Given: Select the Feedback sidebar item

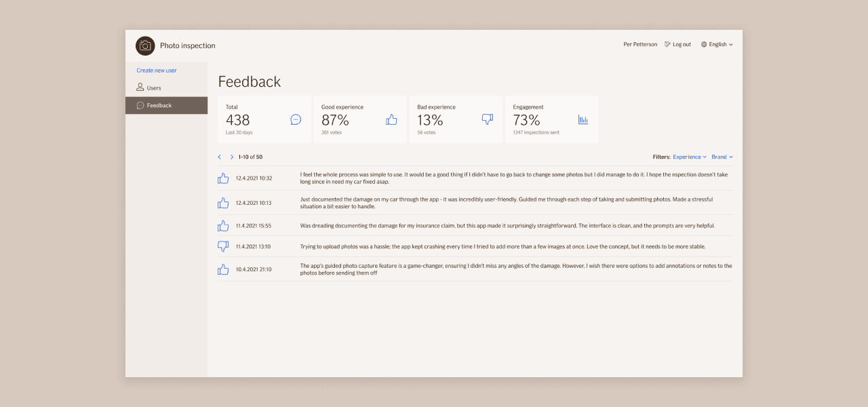Looking at the screenshot, I should click(x=166, y=105).
